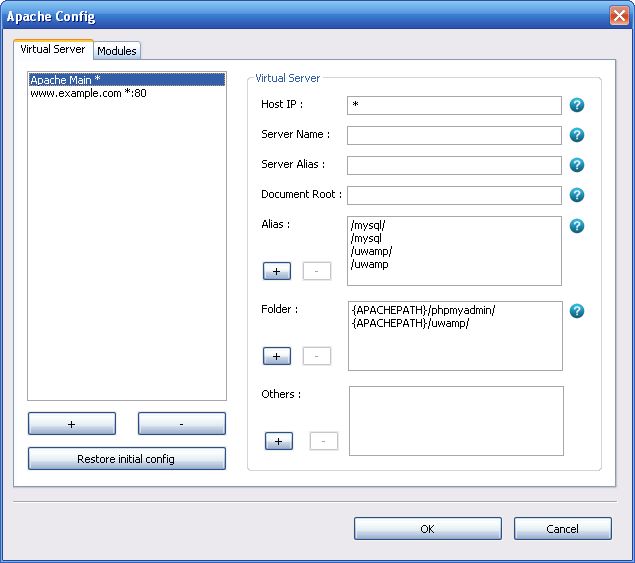The image size is (635, 563).
Task: Open help for the Server Name field
Action: click(577, 135)
